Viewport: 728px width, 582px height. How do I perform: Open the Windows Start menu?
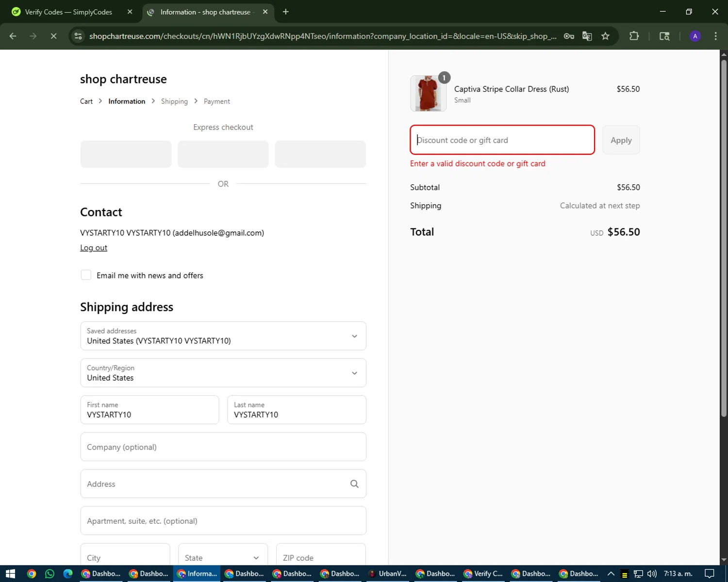click(10, 574)
